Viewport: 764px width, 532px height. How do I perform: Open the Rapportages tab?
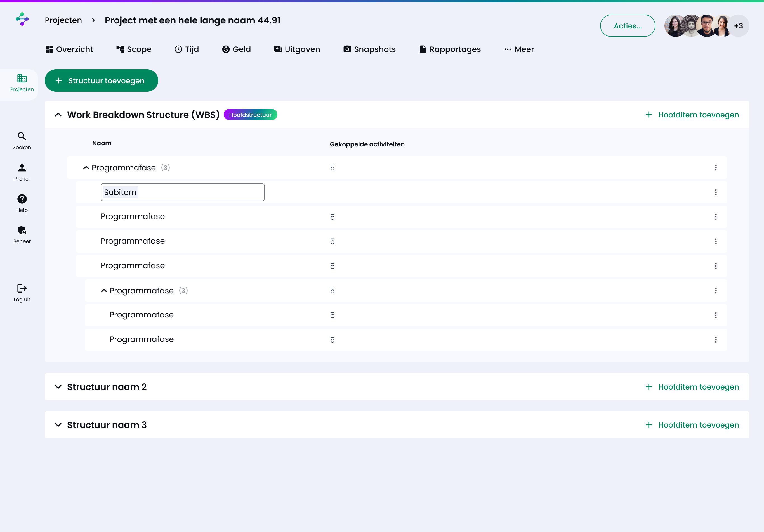[x=450, y=49]
